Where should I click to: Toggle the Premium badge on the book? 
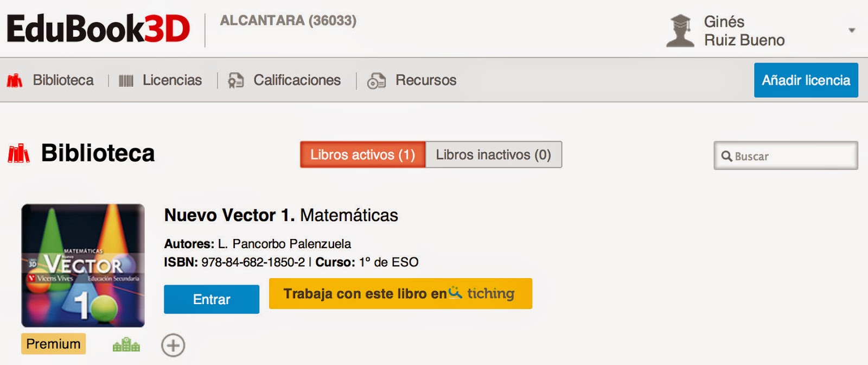[53, 344]
